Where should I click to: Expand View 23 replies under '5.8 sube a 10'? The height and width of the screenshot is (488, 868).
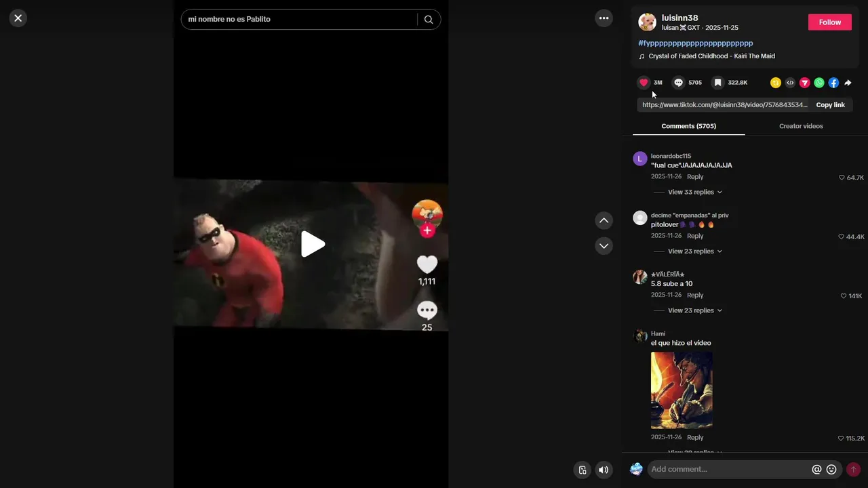695,310
